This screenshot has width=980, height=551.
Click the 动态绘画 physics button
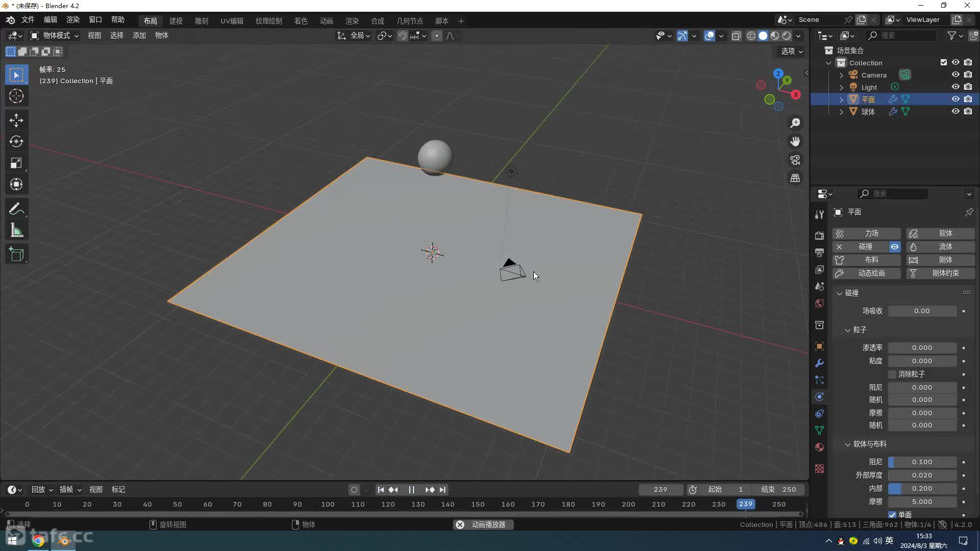tap(866, 273)
